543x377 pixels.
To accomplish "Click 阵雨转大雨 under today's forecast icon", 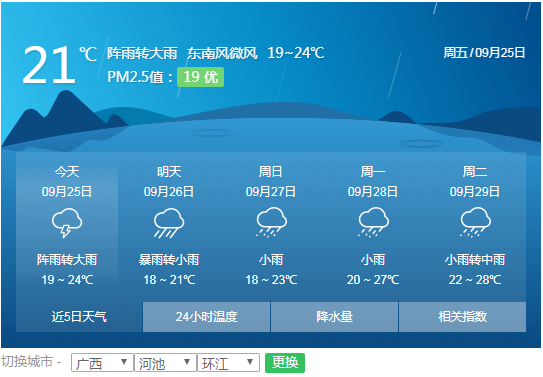I will (x=67, y=260).
